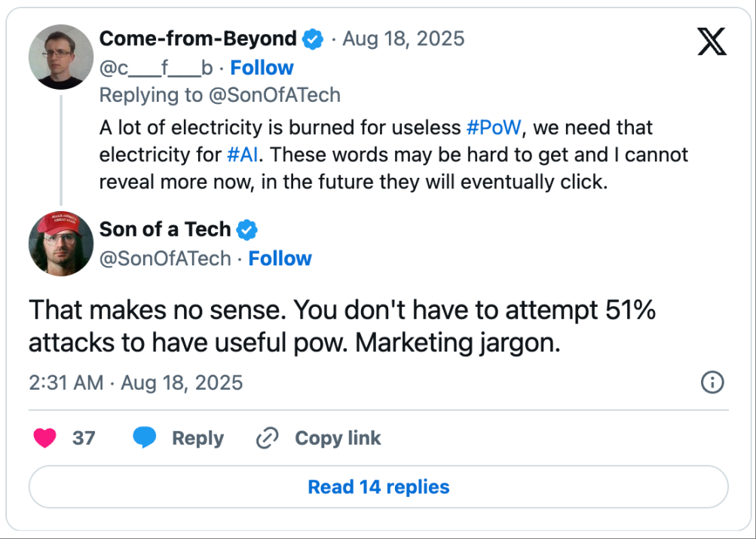Follow the Come-from-Beyond account

coord(262,68)
